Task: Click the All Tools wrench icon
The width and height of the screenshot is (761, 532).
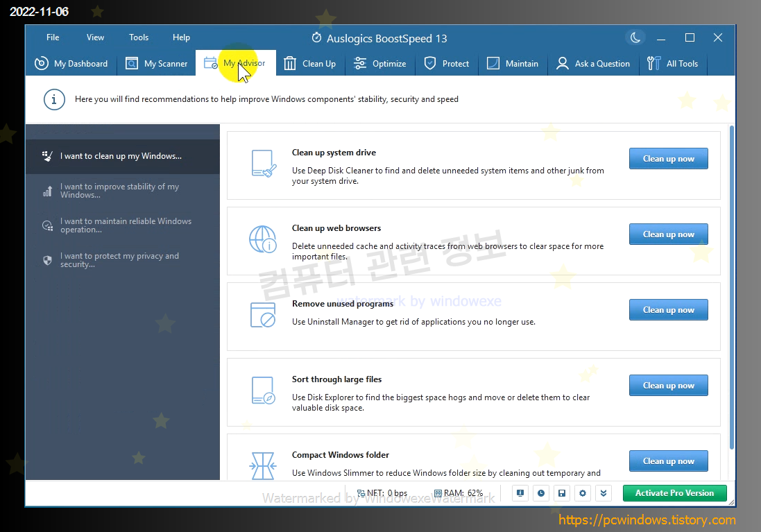Action: pos(653,64)
